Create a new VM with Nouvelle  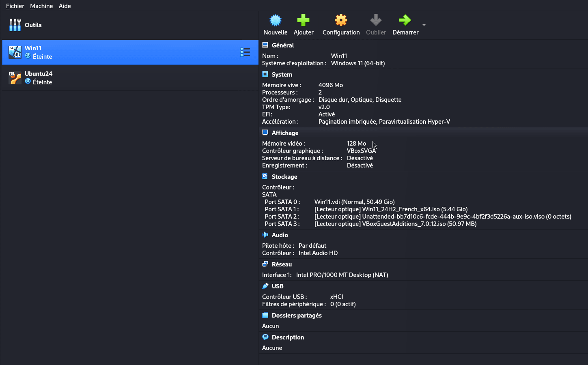275,25
